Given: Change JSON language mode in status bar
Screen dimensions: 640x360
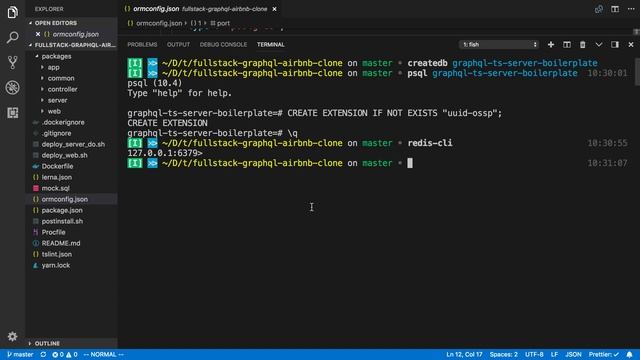Looking at the screenshot, I should point(573,355).
